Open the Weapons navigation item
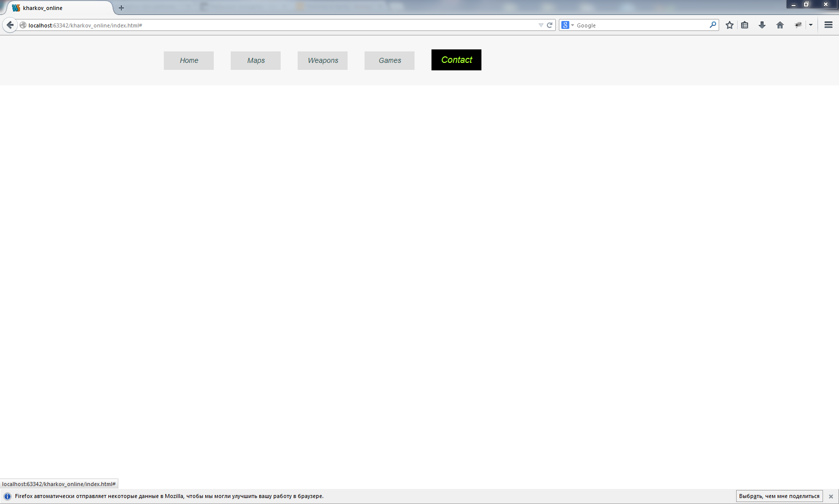Image resolution: width=839 pixels, height=504 pixels. tap(323, 60)
